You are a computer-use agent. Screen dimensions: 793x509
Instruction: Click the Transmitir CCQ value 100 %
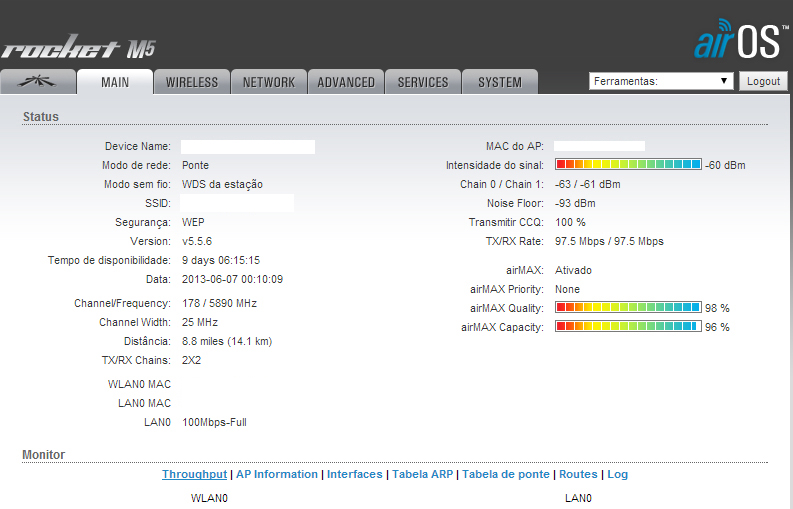pyautogui.click(x=570, y=222)
